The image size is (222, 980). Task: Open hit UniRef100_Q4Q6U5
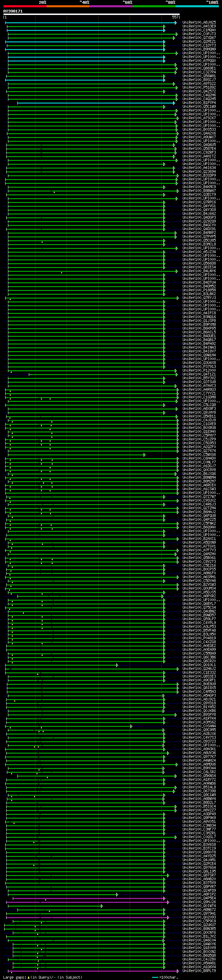tap(199, 145)
